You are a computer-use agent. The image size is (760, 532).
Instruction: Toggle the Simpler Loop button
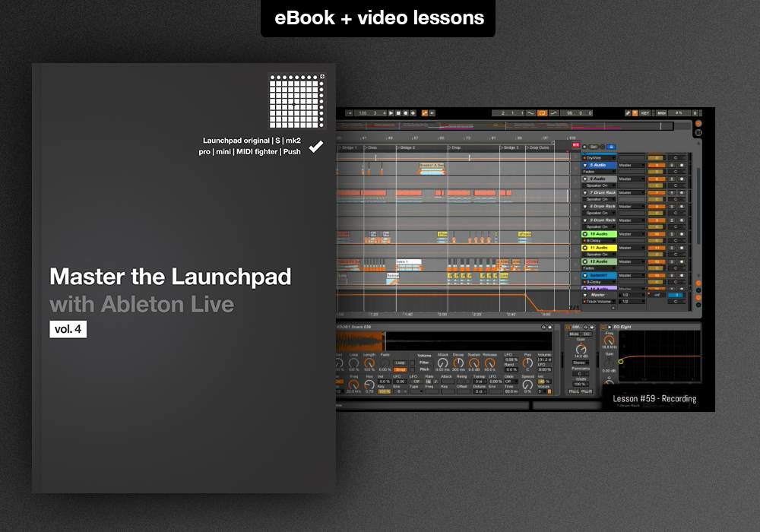tap(400, 363)
